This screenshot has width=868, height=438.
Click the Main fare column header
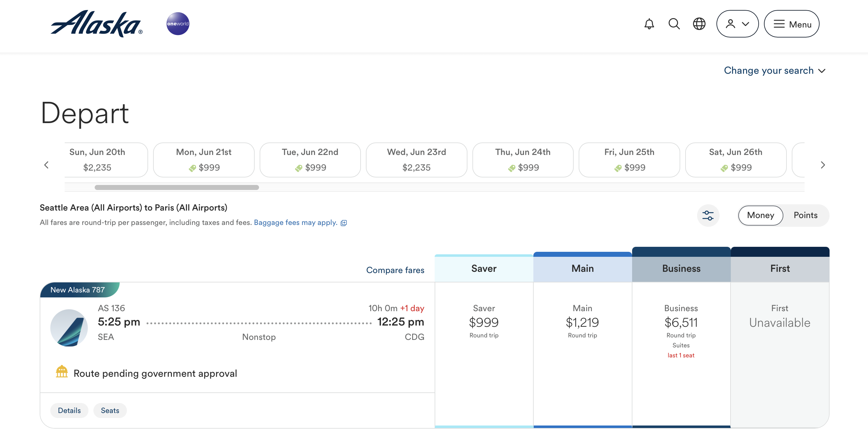coord(582,268)
